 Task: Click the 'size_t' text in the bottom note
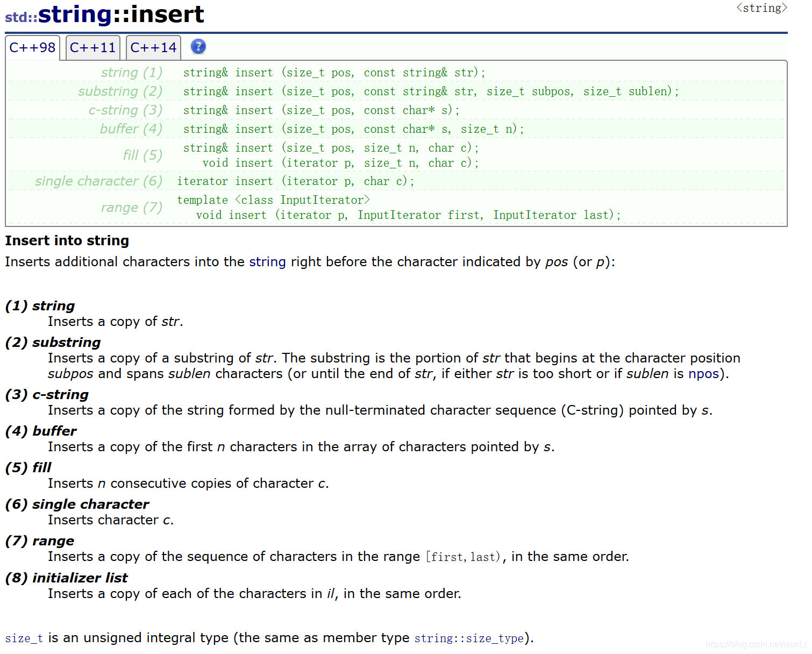(x=24, y=638)
